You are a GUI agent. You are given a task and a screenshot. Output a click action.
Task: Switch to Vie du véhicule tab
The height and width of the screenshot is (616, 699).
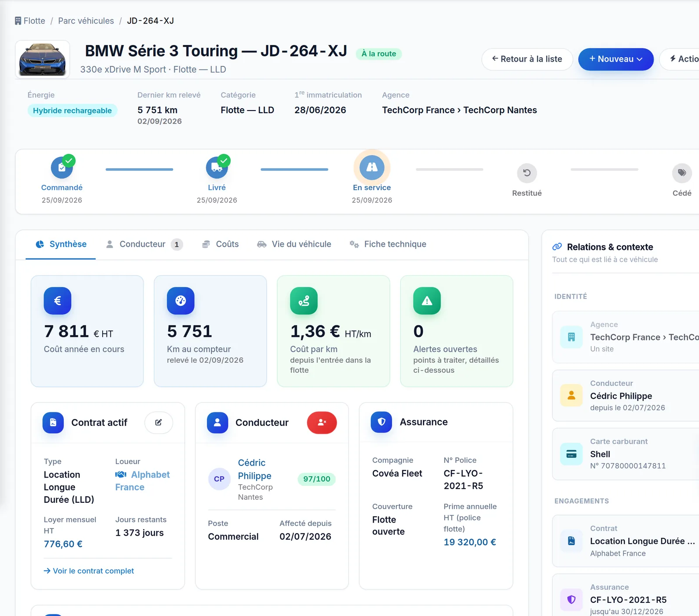click(x=294, y=244)
